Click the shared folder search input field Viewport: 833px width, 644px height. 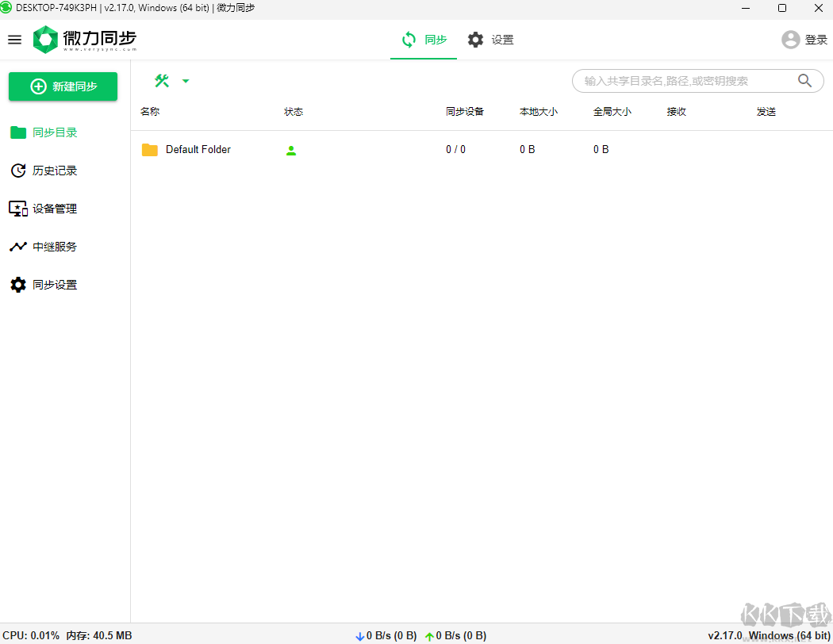(682, 81)
